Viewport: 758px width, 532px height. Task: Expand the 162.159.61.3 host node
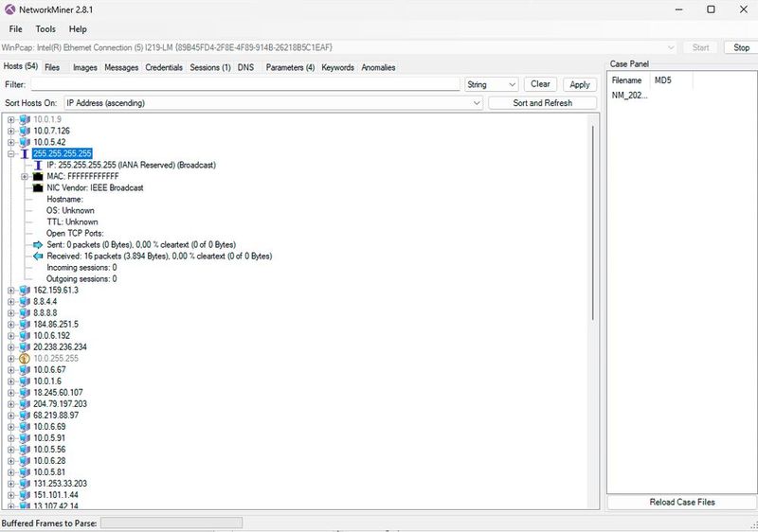[x=10, y=290]
